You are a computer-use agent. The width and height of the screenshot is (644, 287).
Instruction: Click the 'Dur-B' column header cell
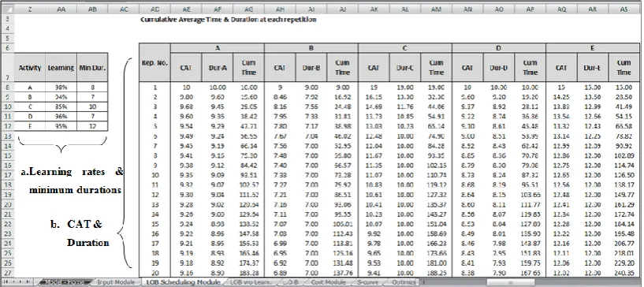[x=311, y=67]
